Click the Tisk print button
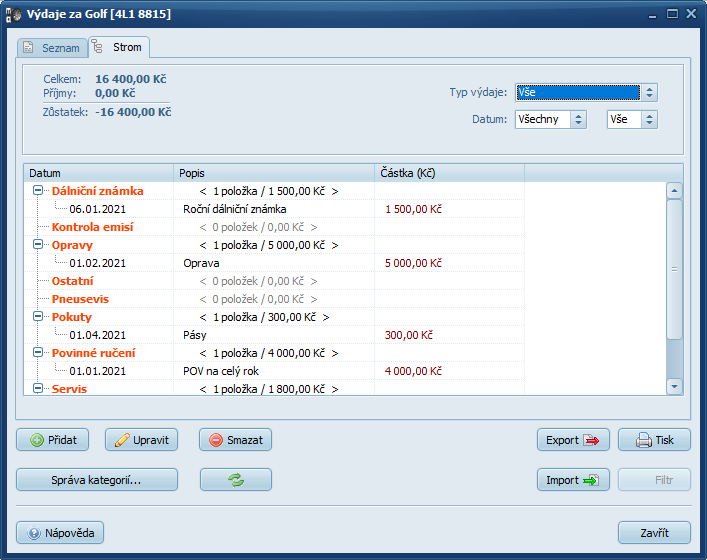This screenshot has width=707, height=560. 654,440
